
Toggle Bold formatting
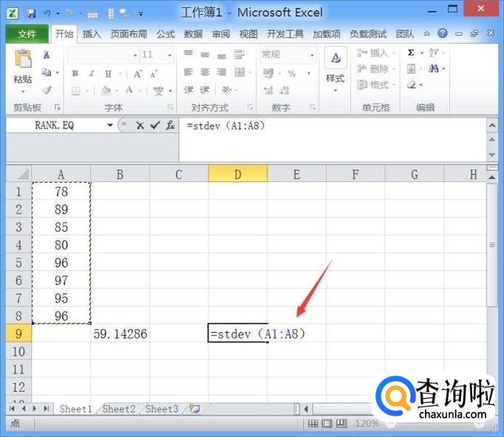tap(75, 74)
